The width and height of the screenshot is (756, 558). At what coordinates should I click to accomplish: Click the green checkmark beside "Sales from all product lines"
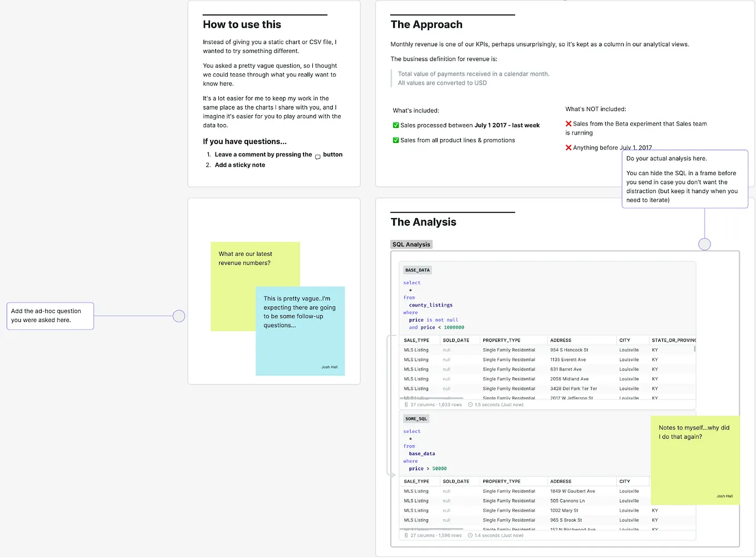(x=396, y=140)
